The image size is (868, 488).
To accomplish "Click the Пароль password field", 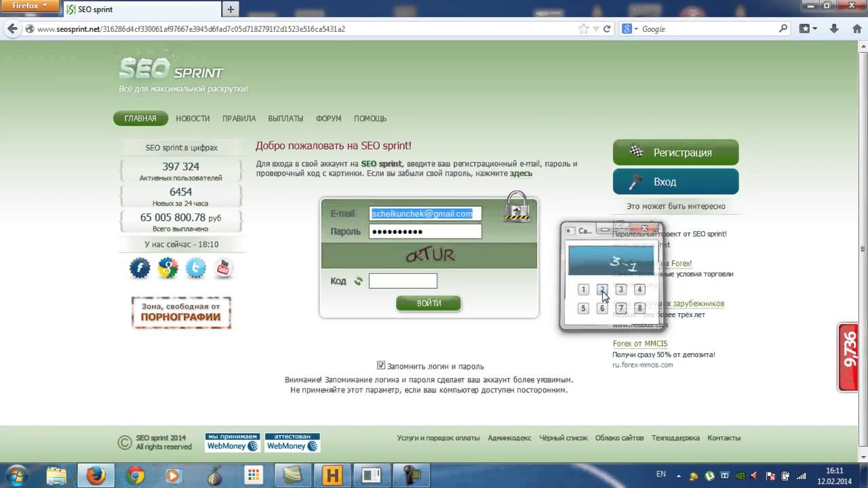I will click(x=425, y=232).
